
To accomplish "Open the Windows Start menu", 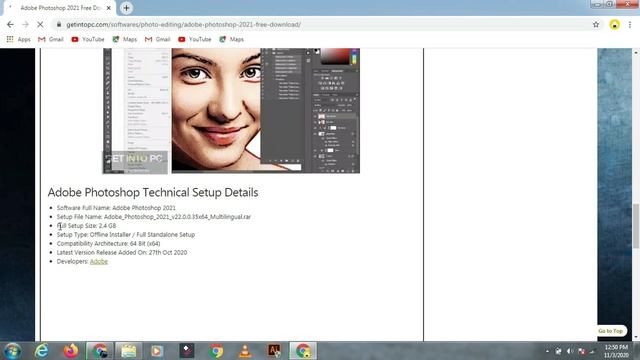I will [x=12, y=351].
